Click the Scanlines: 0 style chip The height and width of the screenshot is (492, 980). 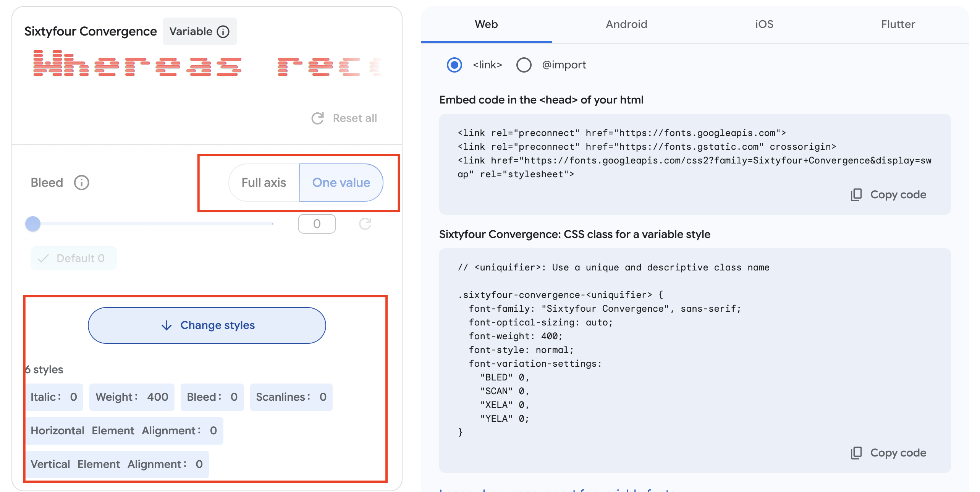click(x=291, y=397)
